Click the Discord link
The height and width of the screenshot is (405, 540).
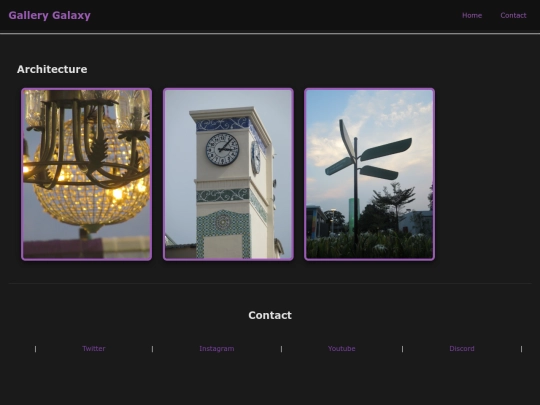(462, 349)
